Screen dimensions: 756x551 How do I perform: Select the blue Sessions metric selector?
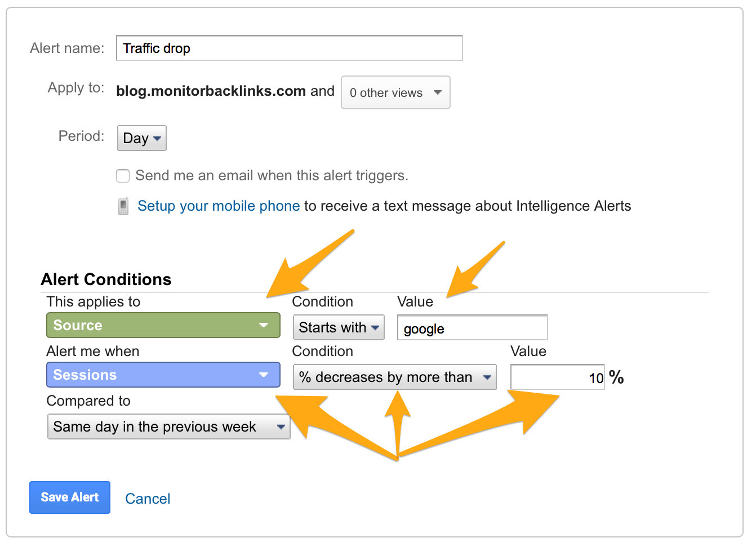point(163,375)
